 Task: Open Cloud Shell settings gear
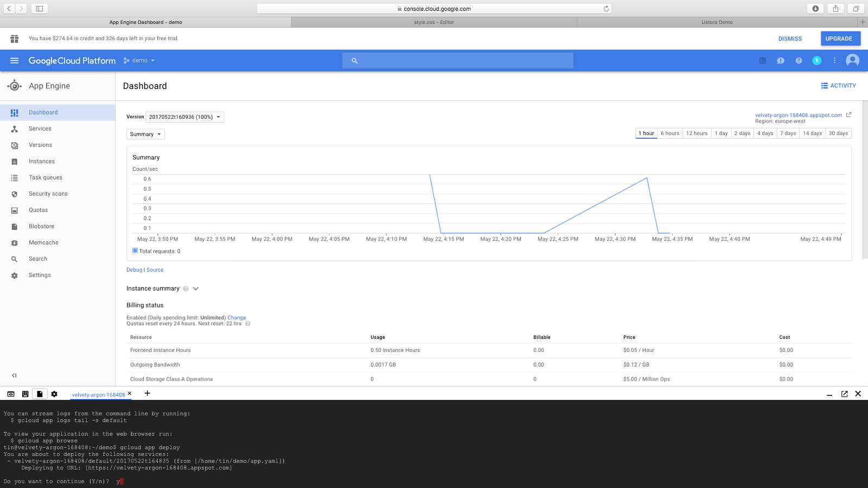pos(54,394)
